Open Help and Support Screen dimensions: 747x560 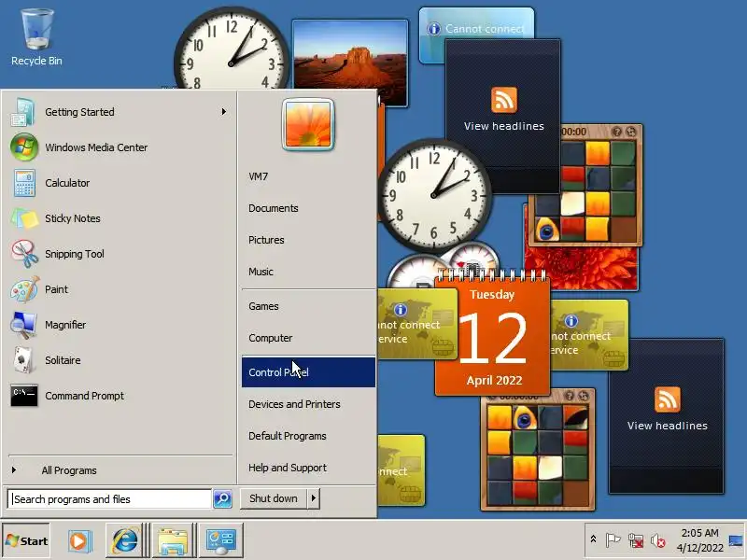[x=308, y=468]
